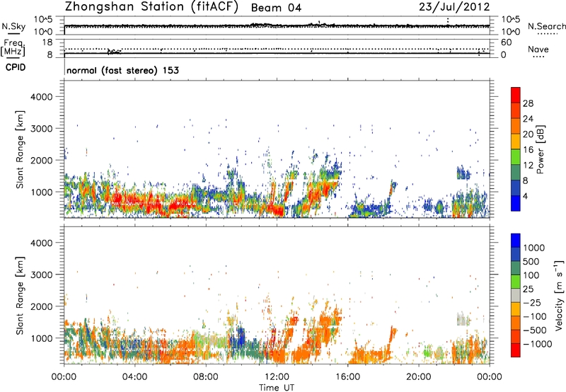Click the isolated echo patch near 22:30 at 1500 km in the power panel
The height and width of the screenshot is (392, 566).
click(x=463, y=173)
